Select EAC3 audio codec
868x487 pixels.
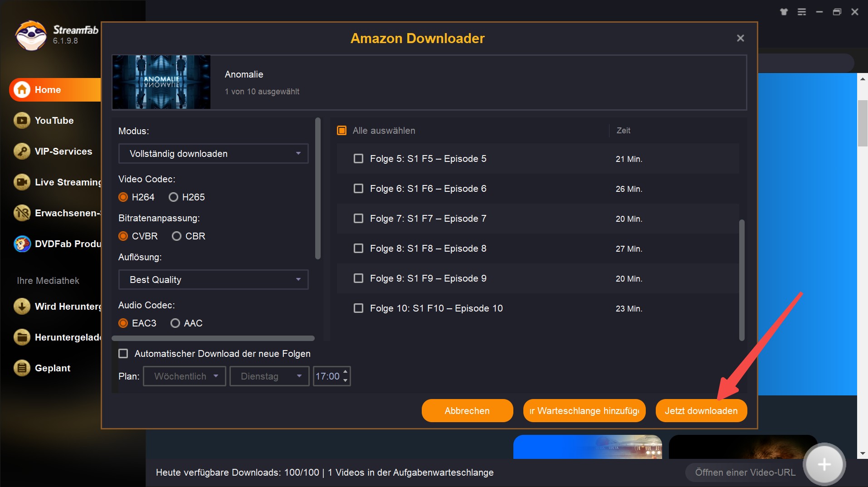pos(123,323)
